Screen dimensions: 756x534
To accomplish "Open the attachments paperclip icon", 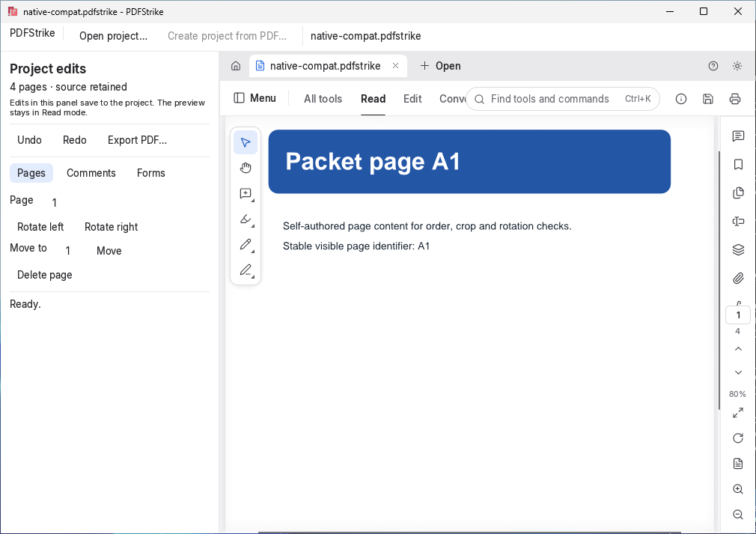I will pyautogui.click(x=738, y=279).
